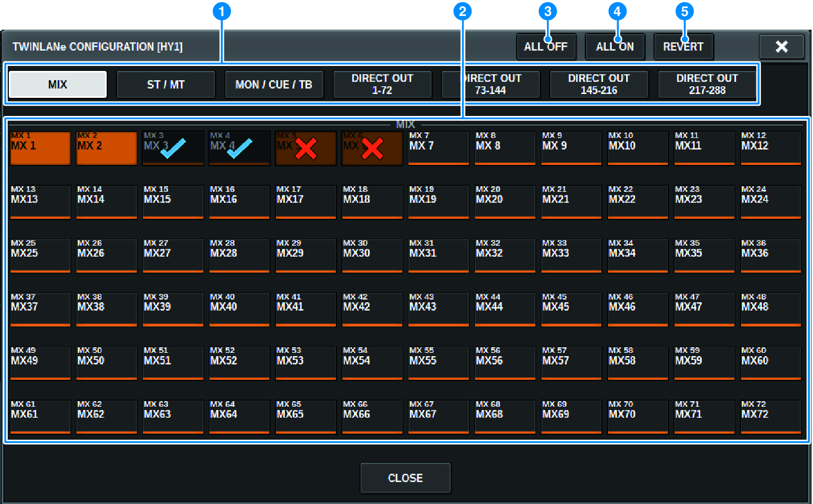The height and width of the screenshot is (504, 813).
Task: Select the MON / CUE / TB tab
Action: (x=274, y=85)
